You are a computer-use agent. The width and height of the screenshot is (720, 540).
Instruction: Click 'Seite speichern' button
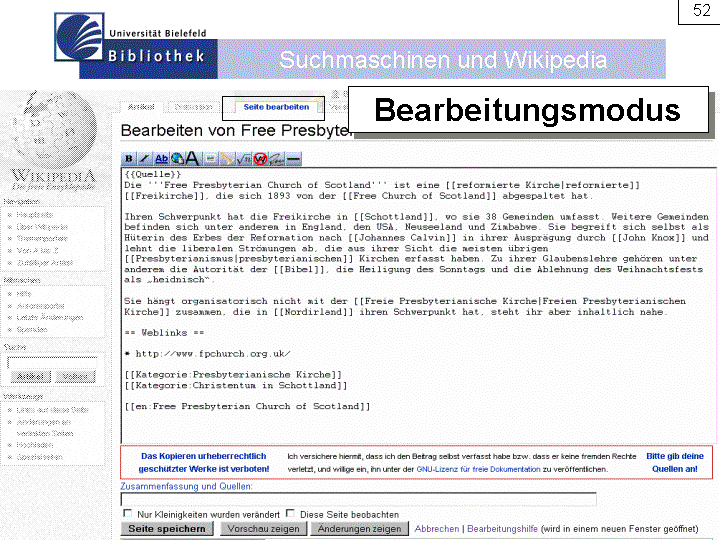click(x=167, y=529)
